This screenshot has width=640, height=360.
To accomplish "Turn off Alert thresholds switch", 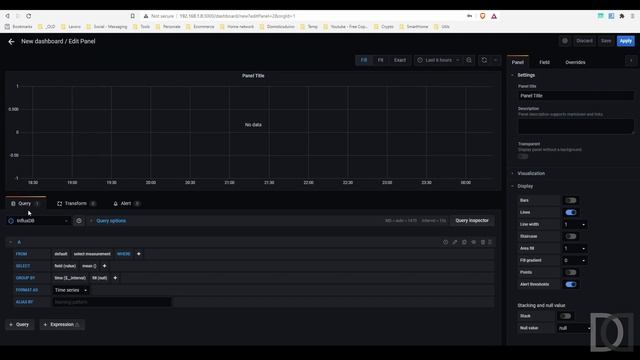I will point(571,284).
